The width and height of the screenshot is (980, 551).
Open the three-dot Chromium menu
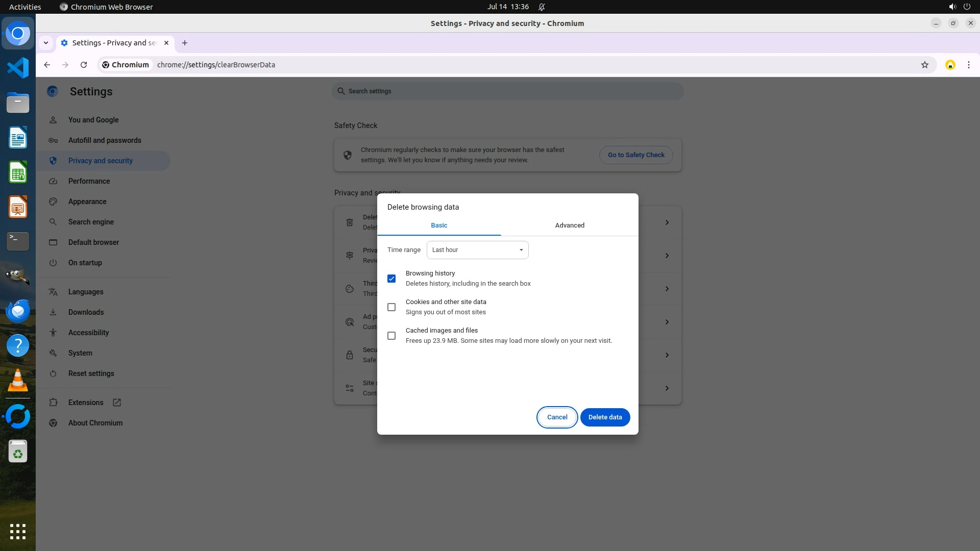point(968,65)
